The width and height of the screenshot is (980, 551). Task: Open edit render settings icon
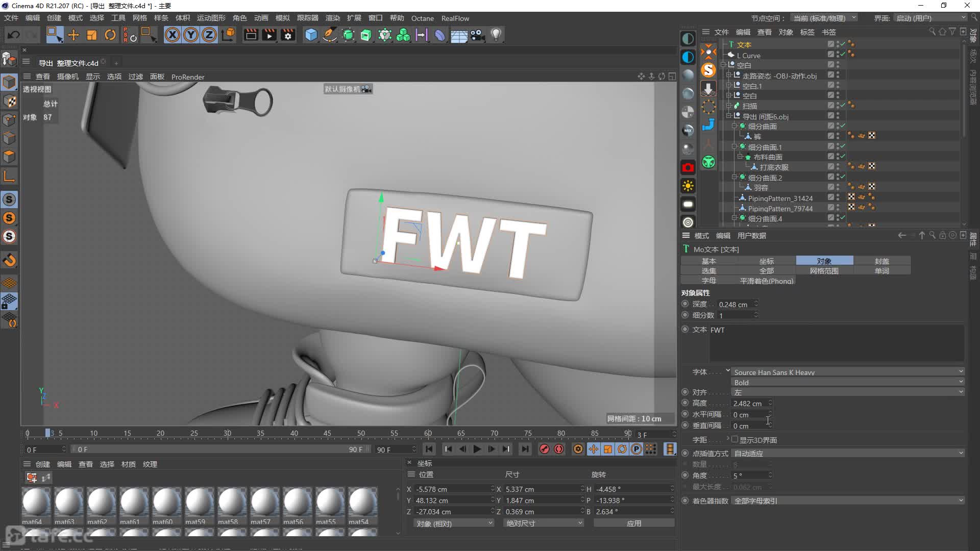click(x=288, y=35)
